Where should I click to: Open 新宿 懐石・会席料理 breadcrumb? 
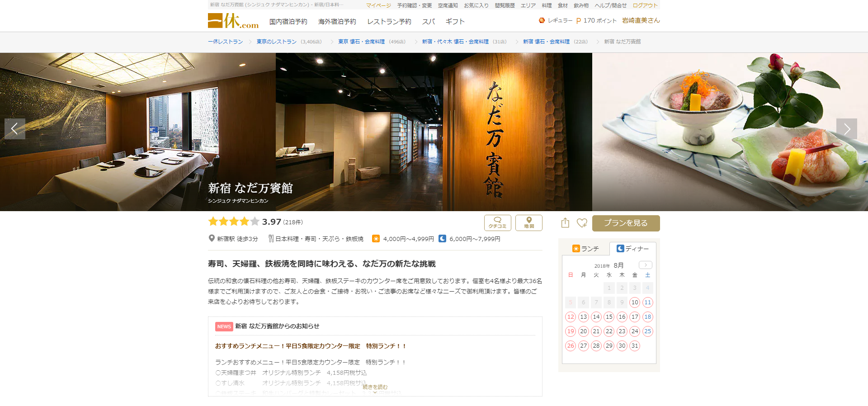pos(546,42)
